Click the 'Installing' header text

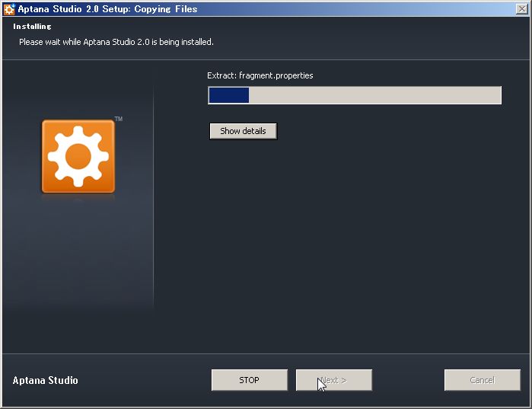(32, 27)
